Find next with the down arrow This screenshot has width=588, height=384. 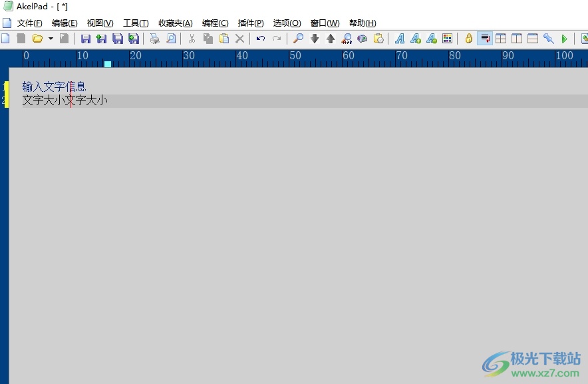tap(314, 39)
